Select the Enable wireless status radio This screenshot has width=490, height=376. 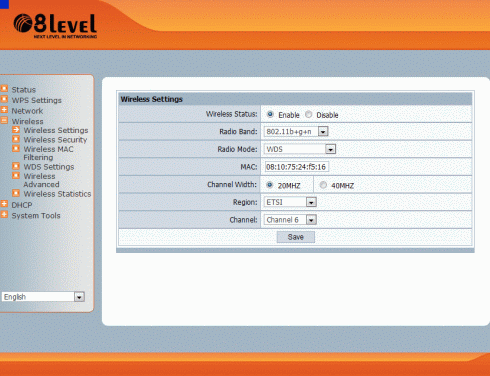[270, 114]
